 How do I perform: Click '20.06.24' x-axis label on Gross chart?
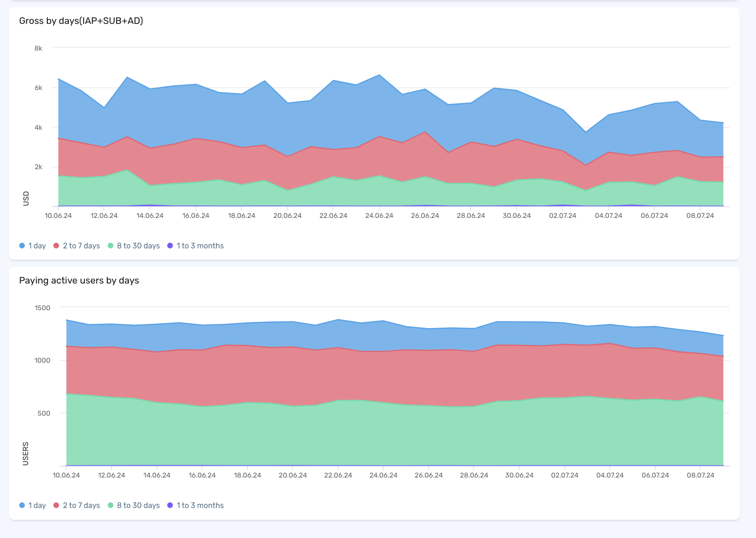(x=287, y=216)
